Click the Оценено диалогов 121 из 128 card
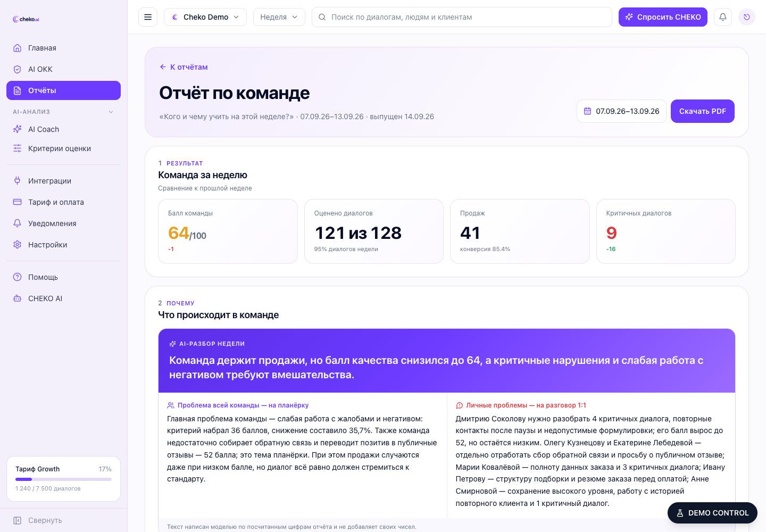The image size is (766, 532). pos(374,231)
